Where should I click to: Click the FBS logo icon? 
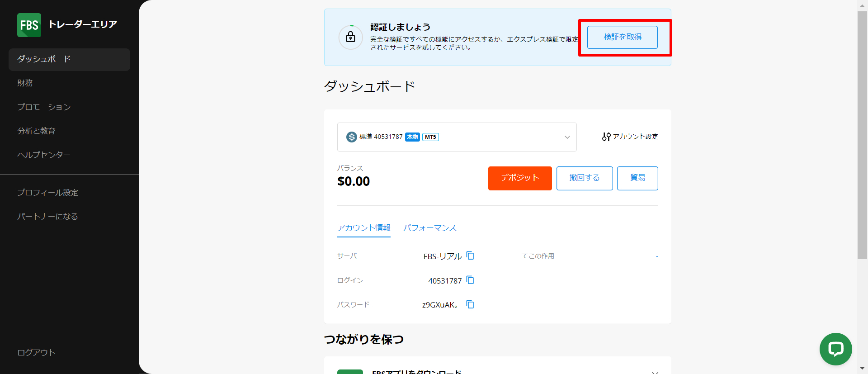29,25
